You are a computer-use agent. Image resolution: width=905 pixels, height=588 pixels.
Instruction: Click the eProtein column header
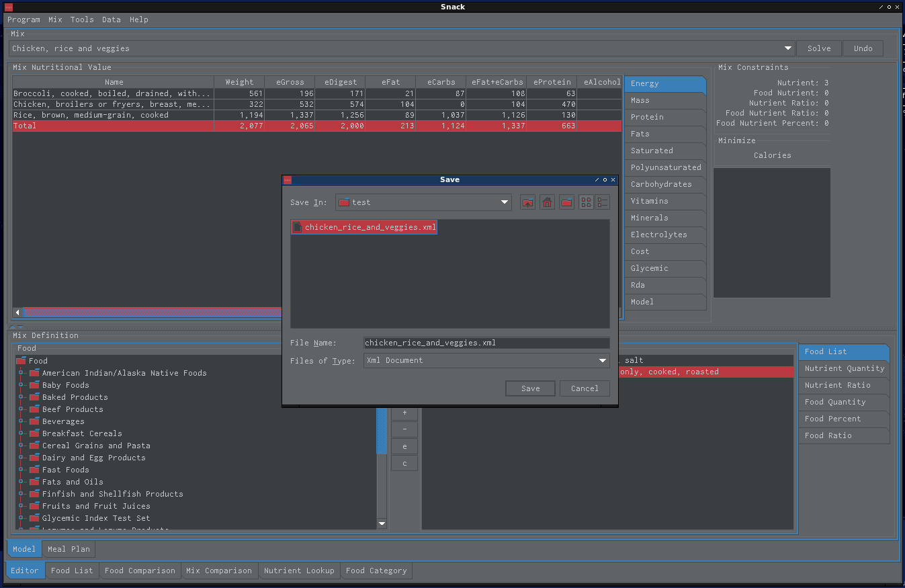552,82
